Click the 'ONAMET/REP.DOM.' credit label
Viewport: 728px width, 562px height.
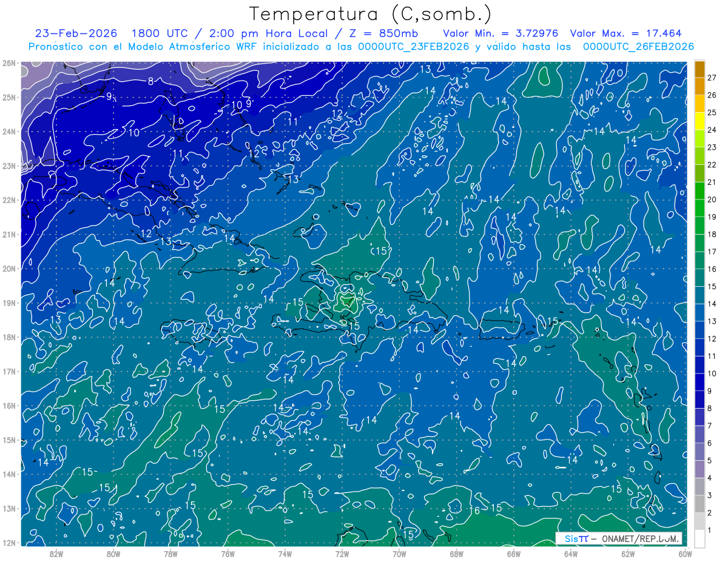tap(641, 538)
